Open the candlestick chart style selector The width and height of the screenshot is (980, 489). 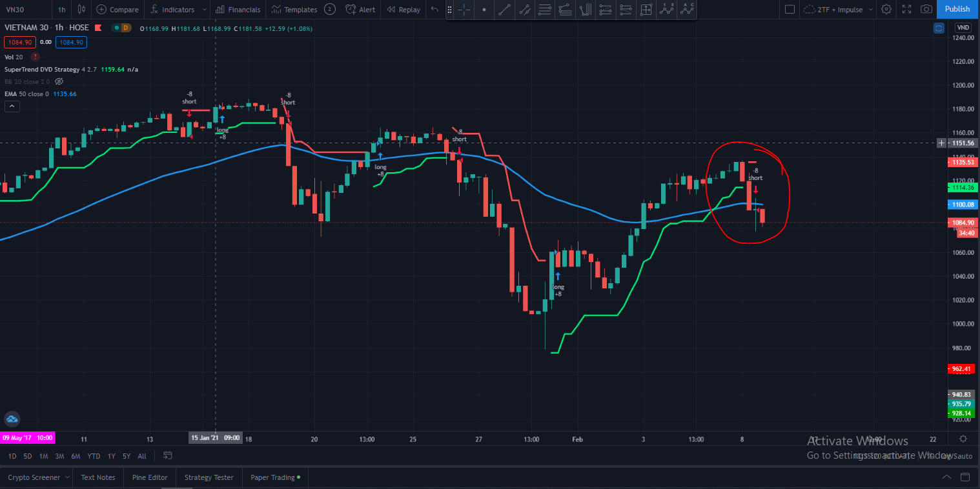tap(81, 9)
